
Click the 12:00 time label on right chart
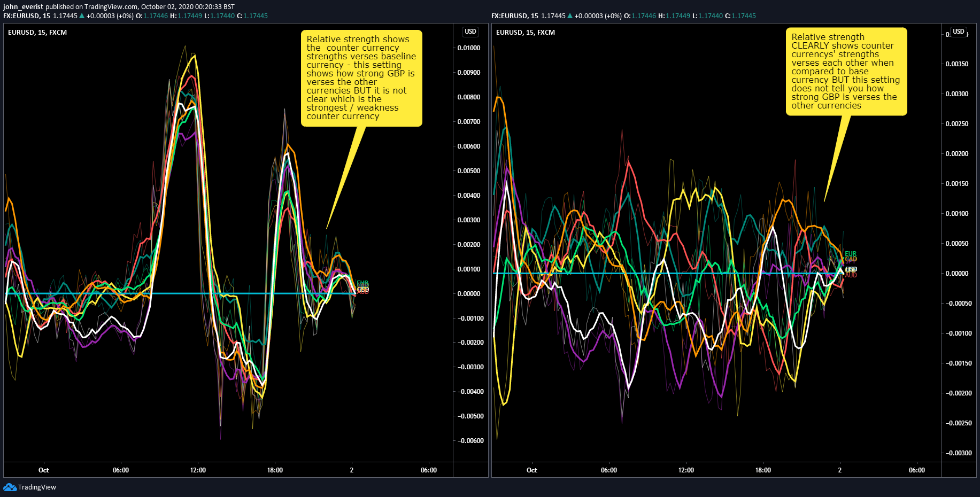pos(686,470)
